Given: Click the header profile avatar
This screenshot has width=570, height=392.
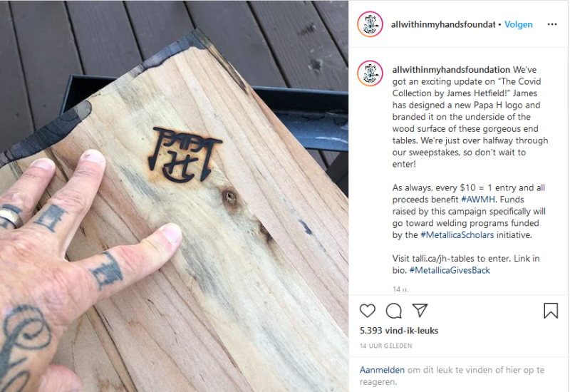Looking at the screenshot, I should 370,24.
